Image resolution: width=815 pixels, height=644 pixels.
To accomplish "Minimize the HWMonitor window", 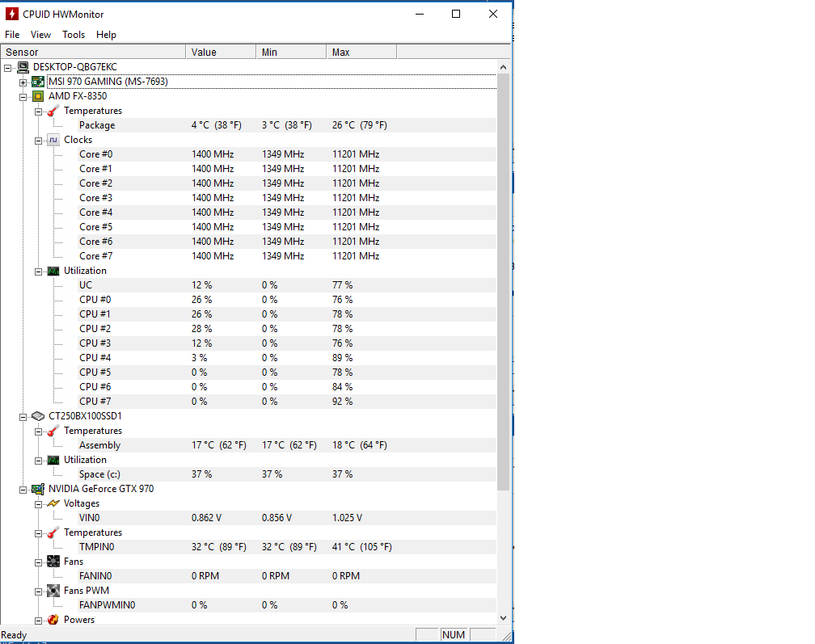I will 420,14.
